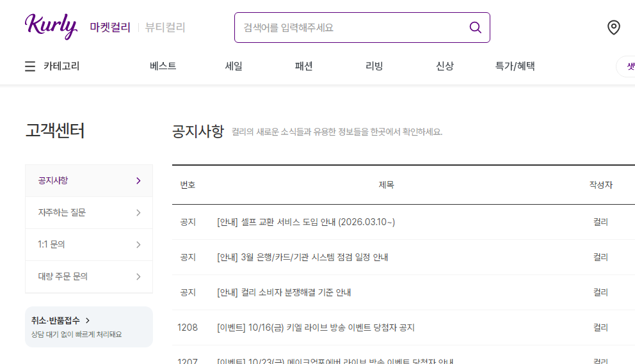Click the 1:1 문의 chevron arrow

(138, 244)
